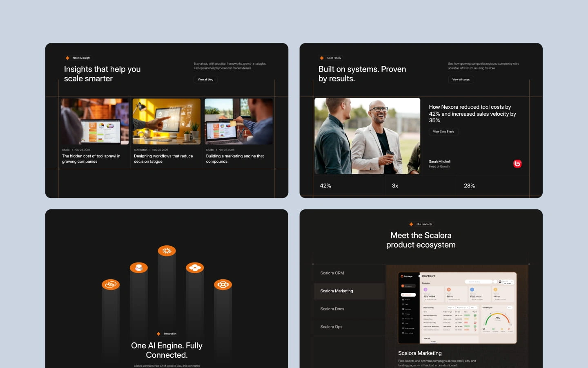Viewport: 588px width, 368px height.
Task: Select the swirl icon on the leftmost pillar
Action: point(111,284)
